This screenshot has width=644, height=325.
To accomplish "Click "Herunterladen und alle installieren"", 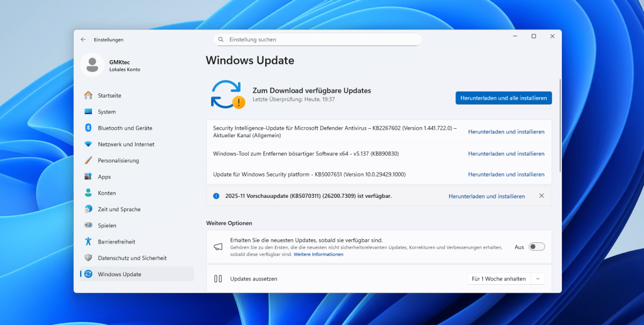I will point(503,98).
